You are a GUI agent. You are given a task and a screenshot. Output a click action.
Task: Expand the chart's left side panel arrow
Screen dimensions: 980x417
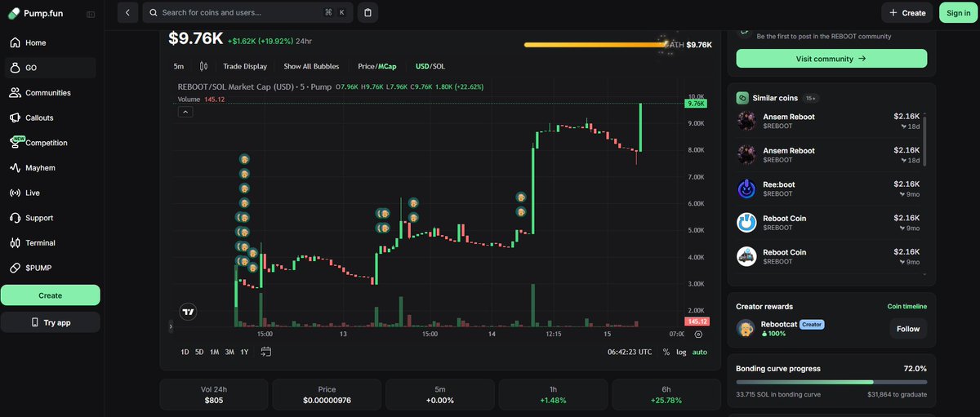pos(171,326)
